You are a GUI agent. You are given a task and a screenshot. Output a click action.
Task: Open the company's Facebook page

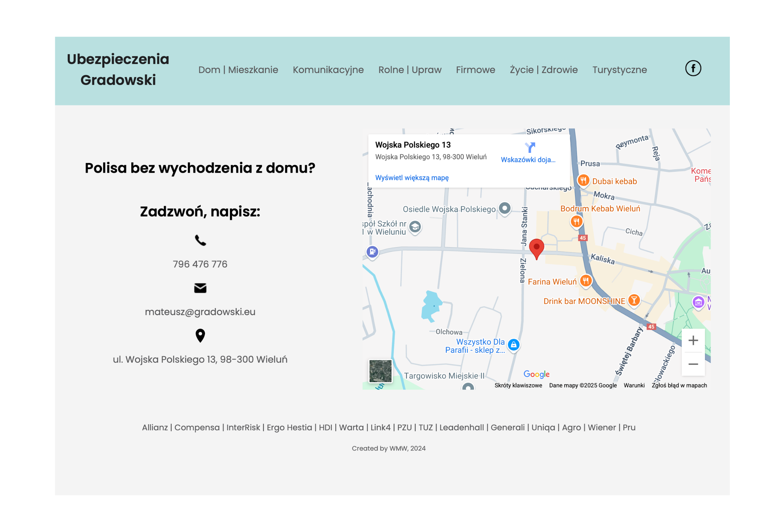click(693, 68)
